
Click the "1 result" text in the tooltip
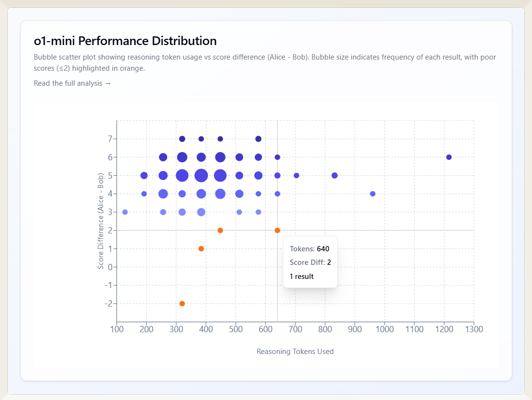[x=302, y=277]
